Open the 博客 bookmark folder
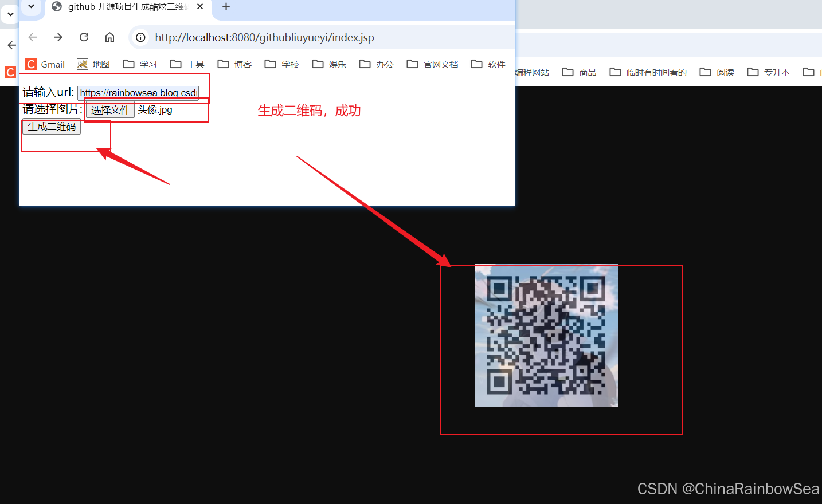The height and width of the screenshot is (504, 822). coord(234,64)
